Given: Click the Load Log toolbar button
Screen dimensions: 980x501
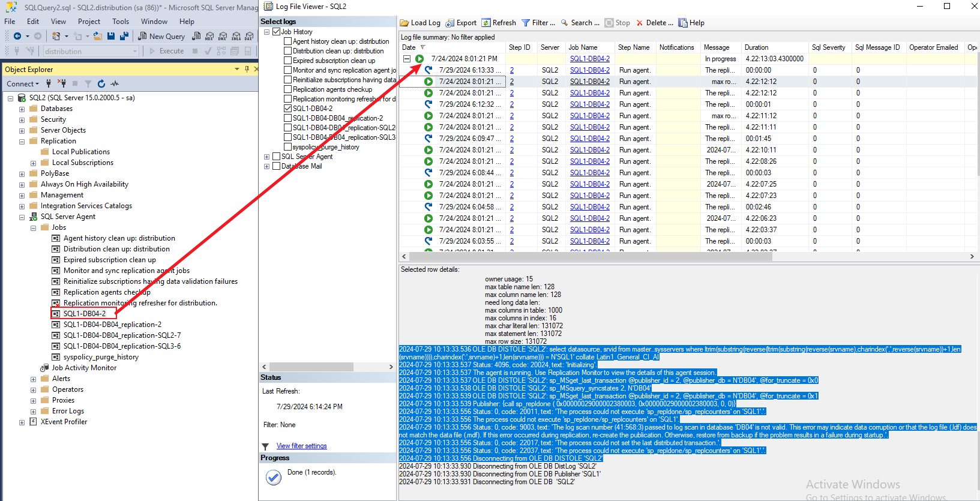Looking at the screenshot, I should pyautogui.click(x=420, y=23).
